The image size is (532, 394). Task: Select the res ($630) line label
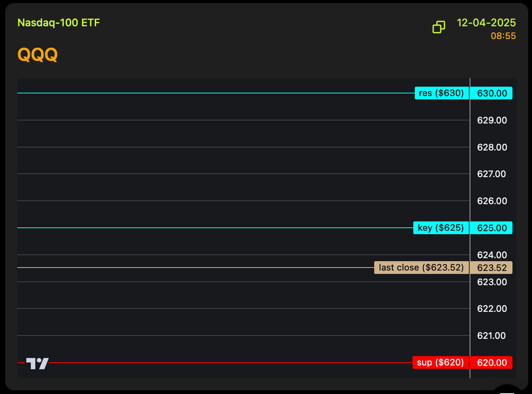coord(441,93)
